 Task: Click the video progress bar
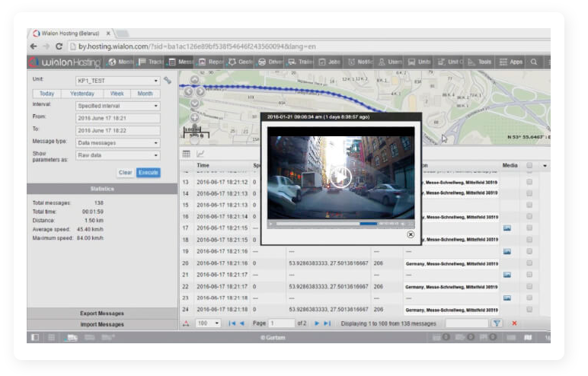(x=327, y=224)
